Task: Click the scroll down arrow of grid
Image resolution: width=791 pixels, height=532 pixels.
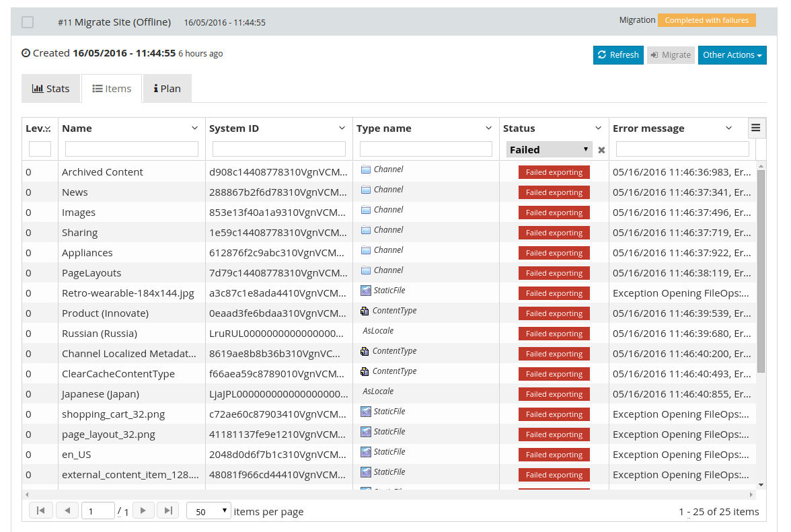Action: pyautogui.click(x=761, y=485)
